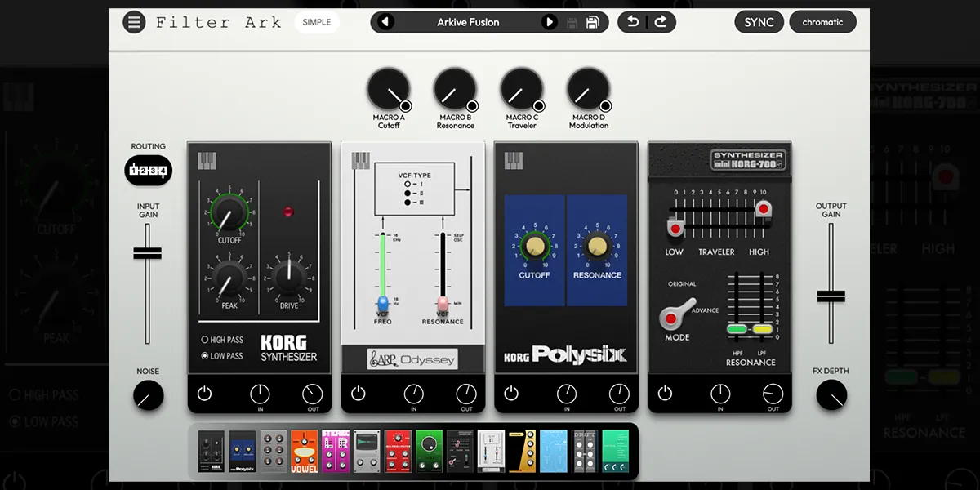Select VCF TYPE II on the ARP Odyssey
This screenshot has width=980, height=490.
(x=408, y=193)
